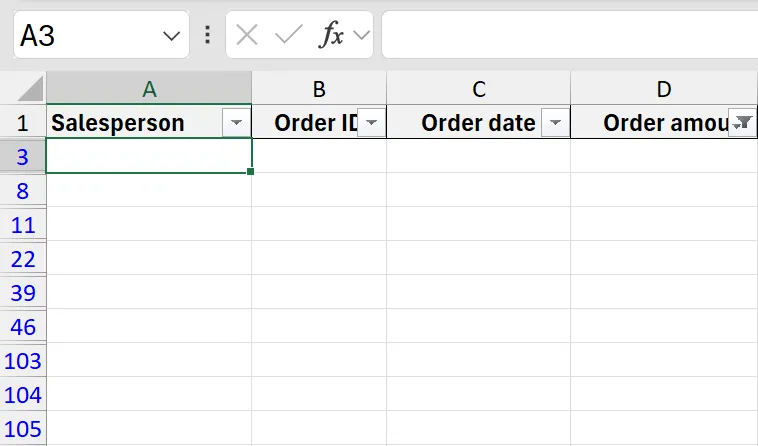Select column D header
Viewport: 758px width, 446px height.
point(664,89)
